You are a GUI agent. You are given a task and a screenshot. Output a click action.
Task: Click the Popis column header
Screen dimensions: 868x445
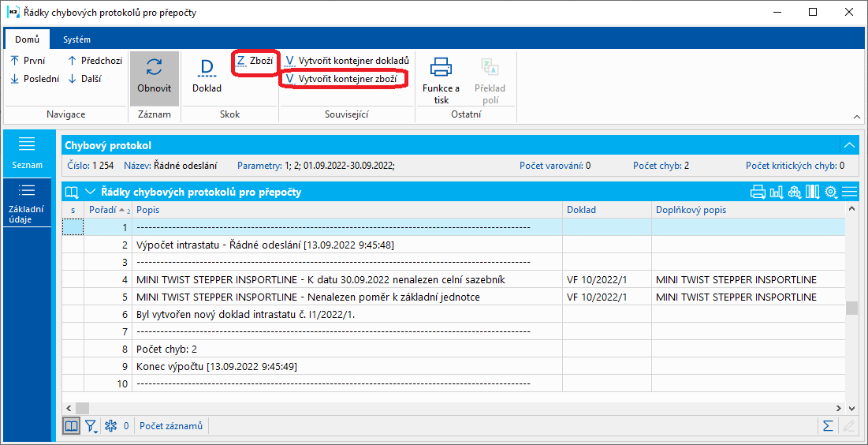[x=347, y=209]
